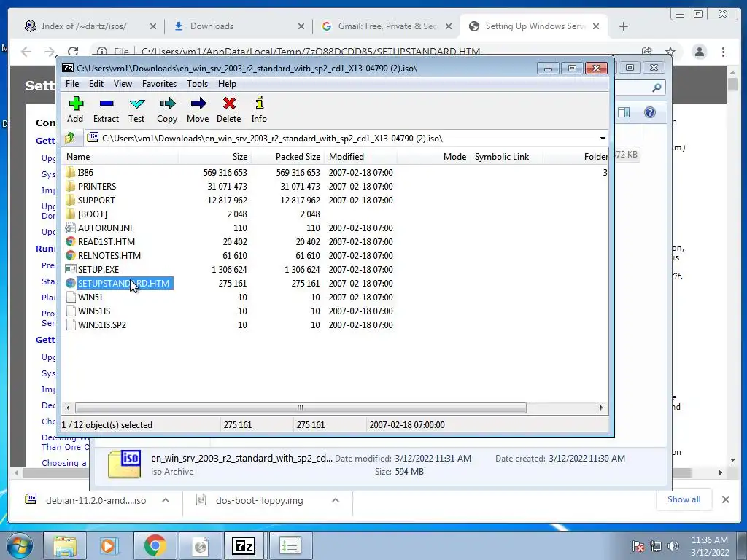The height and width of the screenshot is (560, 747).
Task: Sort list by Size column header
Action: coord(215,157)
